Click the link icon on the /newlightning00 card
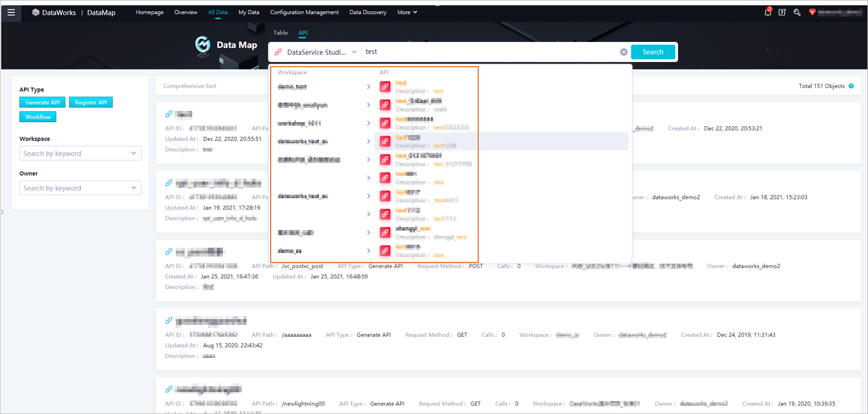The width and height of the screenshot is (868, 414). (169, 389)
